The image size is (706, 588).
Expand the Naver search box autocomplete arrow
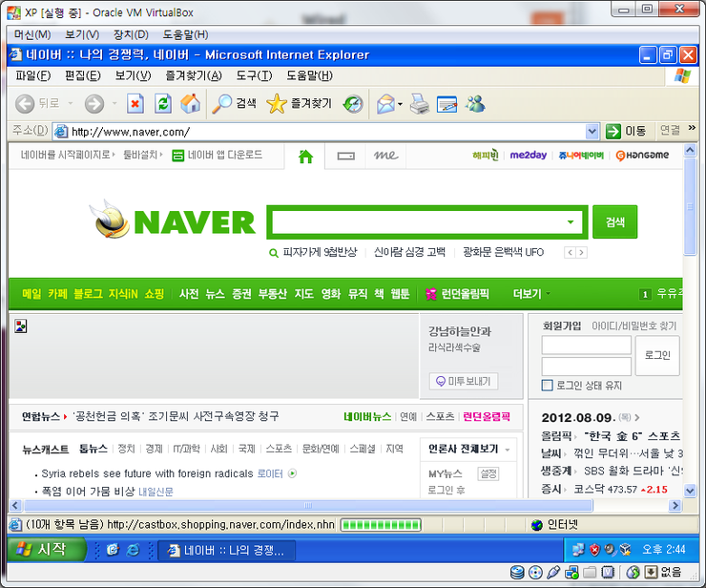click(571, 222)
